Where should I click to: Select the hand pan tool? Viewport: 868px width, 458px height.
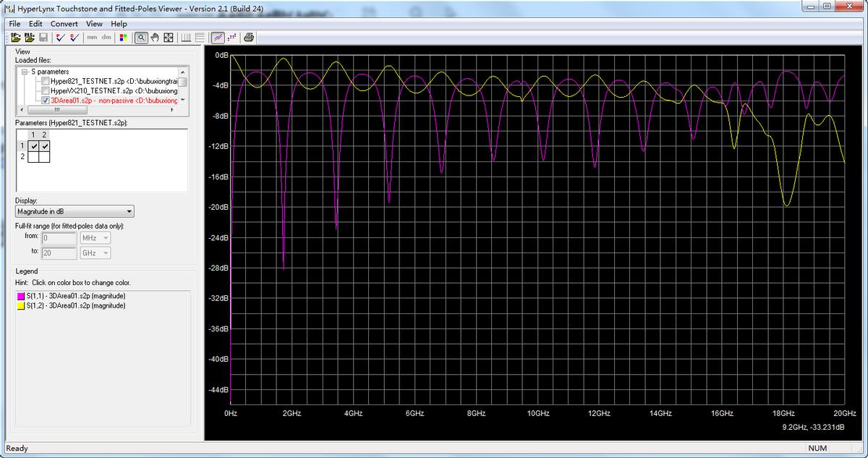155,38
